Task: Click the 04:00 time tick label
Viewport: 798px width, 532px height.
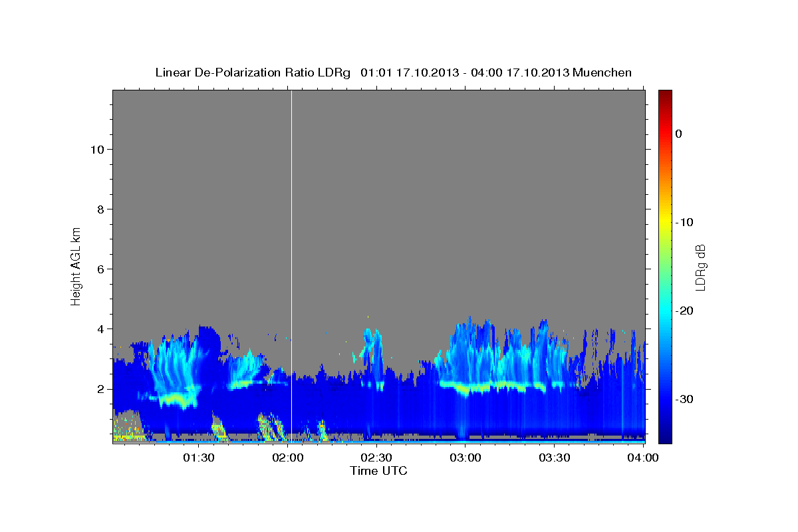Action: coord(644,458)
